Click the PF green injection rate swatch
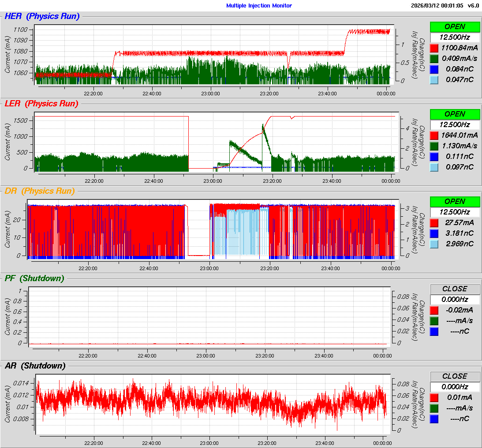The image size is (482, 448). click(x=434, y=320)
